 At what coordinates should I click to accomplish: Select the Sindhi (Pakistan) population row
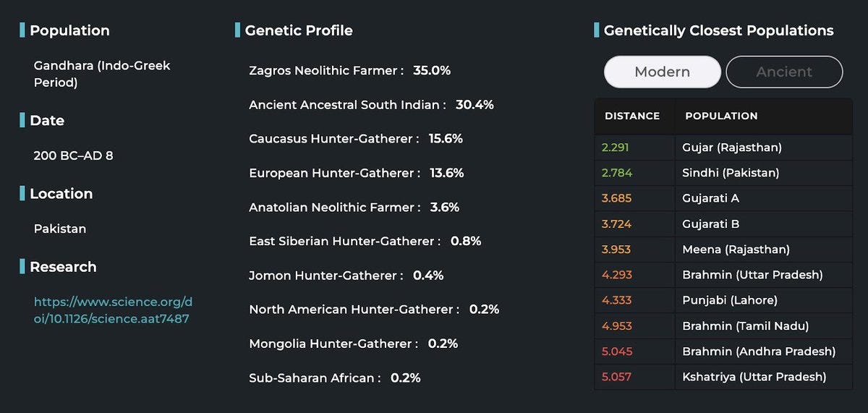(730, 173)
